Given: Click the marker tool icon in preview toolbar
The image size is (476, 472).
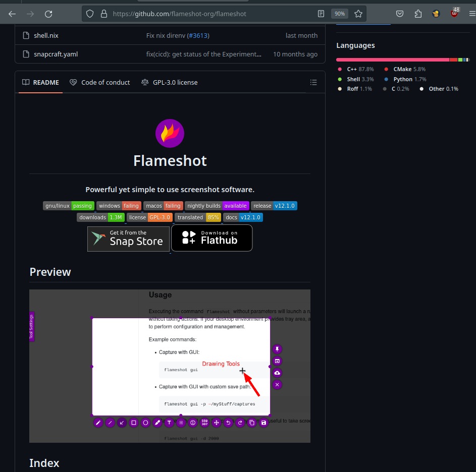Looking at the screenshot, I should 157,423.
